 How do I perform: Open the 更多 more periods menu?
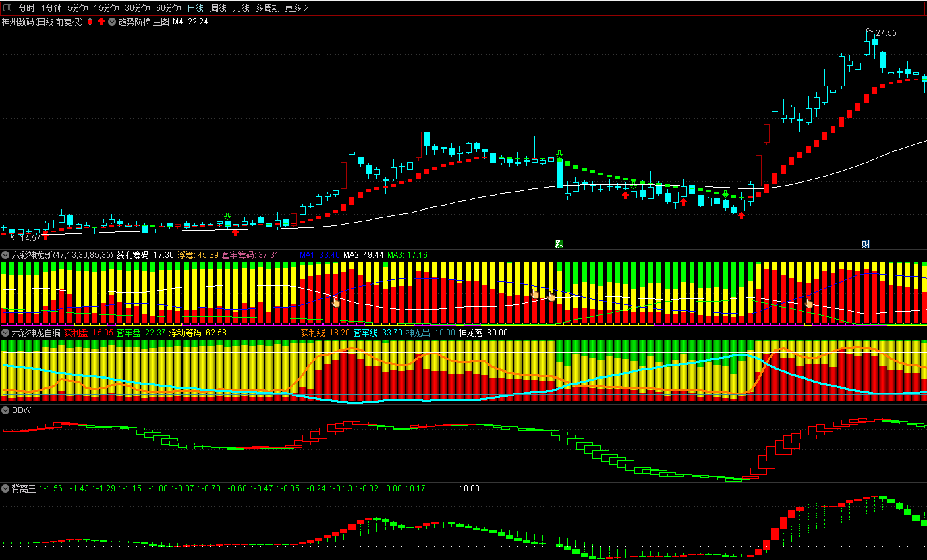click(x=297, y=8)
